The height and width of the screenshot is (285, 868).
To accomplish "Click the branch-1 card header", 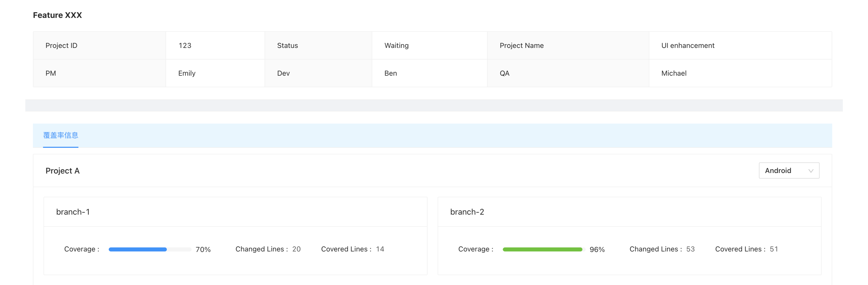I will 235,212.
